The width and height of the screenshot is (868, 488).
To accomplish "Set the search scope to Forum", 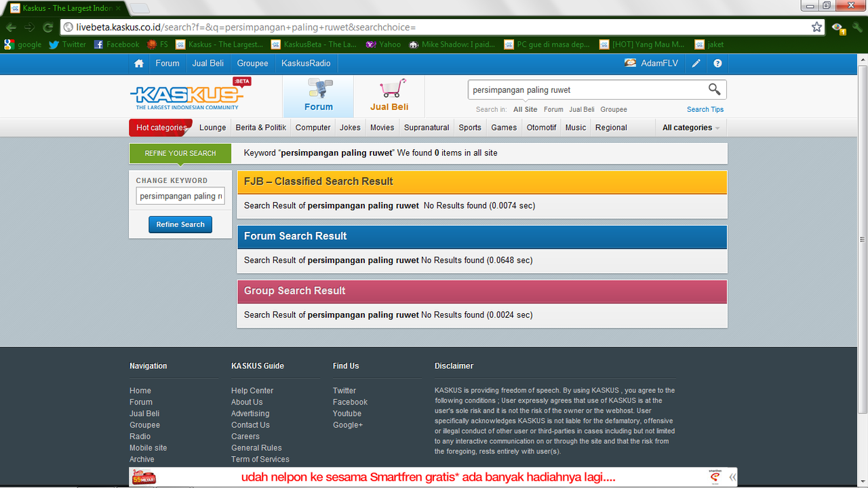I will click(x=553, y=109).
